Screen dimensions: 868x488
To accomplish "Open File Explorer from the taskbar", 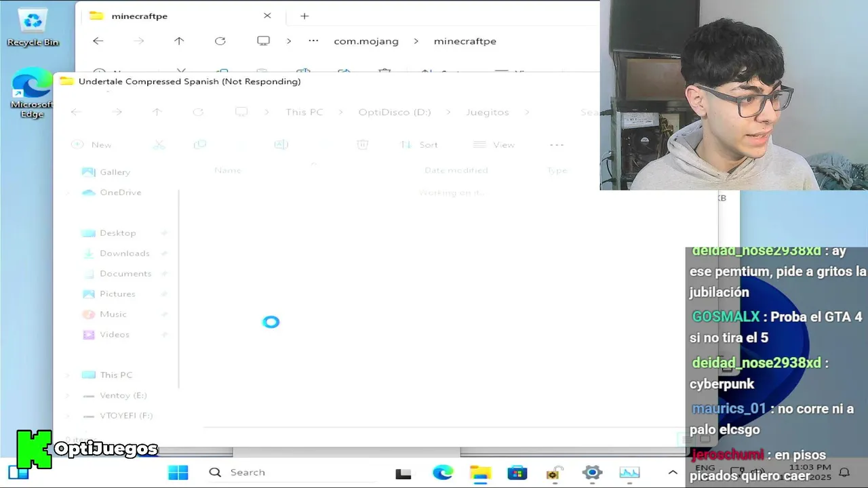I will click(480, 472).
